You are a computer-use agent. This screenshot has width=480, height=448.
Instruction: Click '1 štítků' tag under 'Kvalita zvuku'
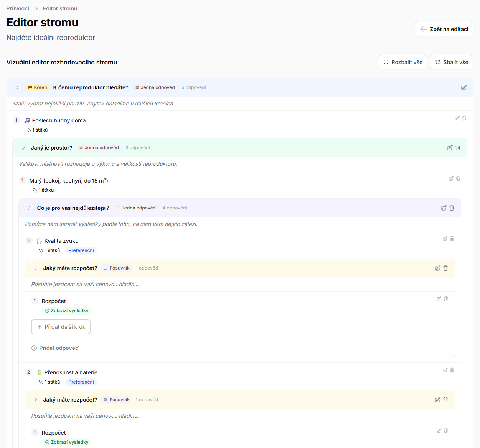click(49, 250)
